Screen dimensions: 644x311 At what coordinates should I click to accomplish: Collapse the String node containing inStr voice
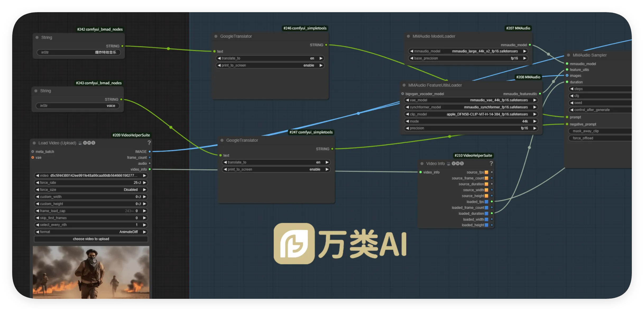click(x=36, y=91)
